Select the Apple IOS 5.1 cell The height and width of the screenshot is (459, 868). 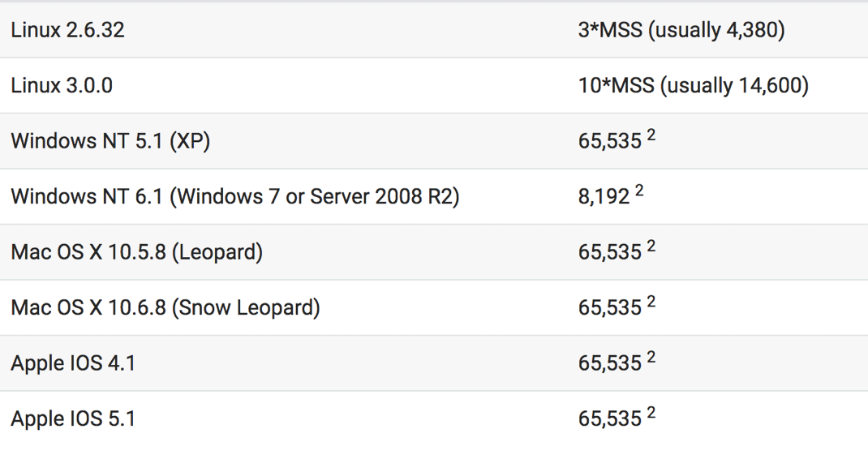tap(73, 418)
